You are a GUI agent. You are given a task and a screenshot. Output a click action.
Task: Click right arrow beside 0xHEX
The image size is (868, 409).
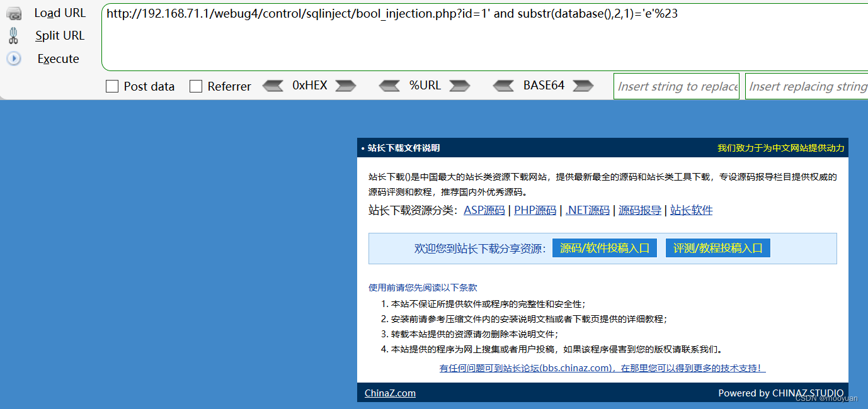coord(346,86)
